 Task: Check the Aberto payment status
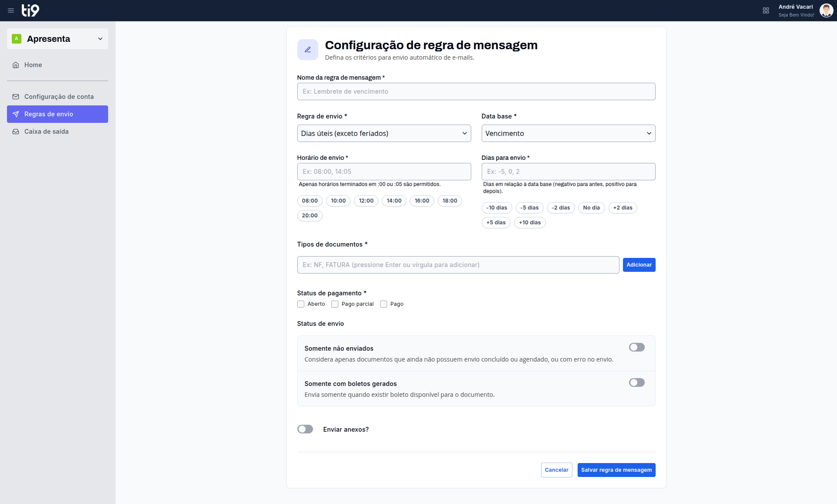tap(301, 304)
